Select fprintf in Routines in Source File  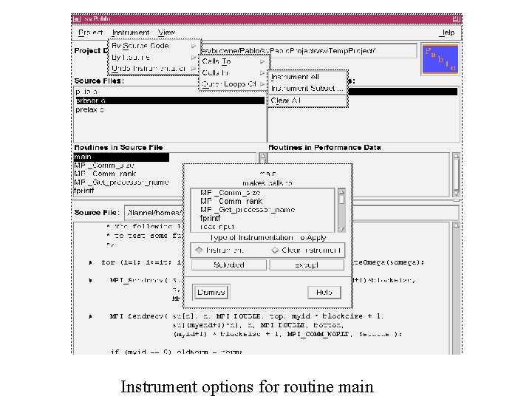click(84, 191)
